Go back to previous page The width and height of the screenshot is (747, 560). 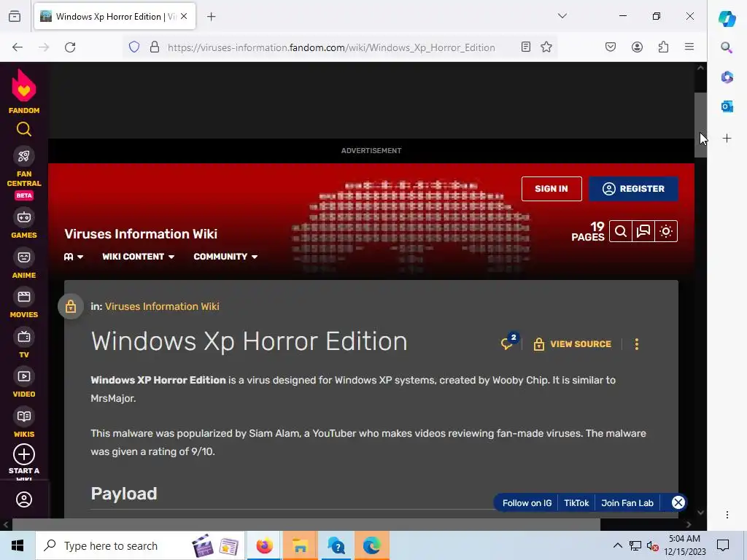pos(18,47)
